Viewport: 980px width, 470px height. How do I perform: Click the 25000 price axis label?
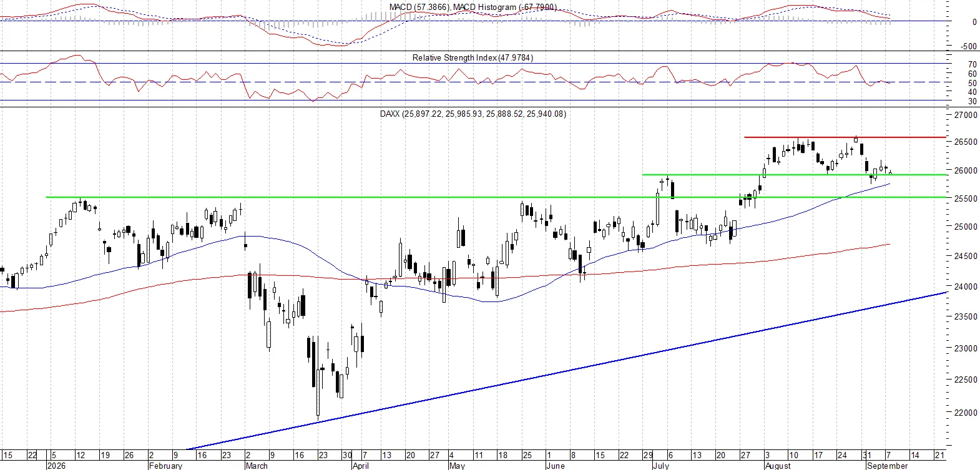tap(966, 227)
